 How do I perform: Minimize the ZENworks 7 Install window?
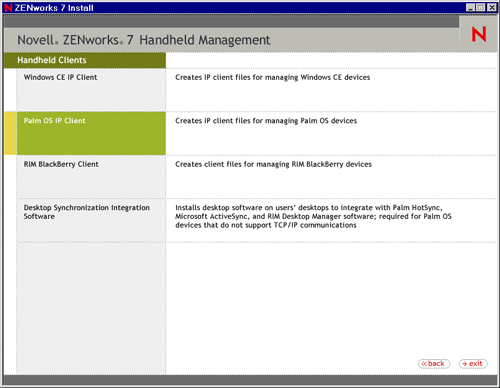pos(470,7)
